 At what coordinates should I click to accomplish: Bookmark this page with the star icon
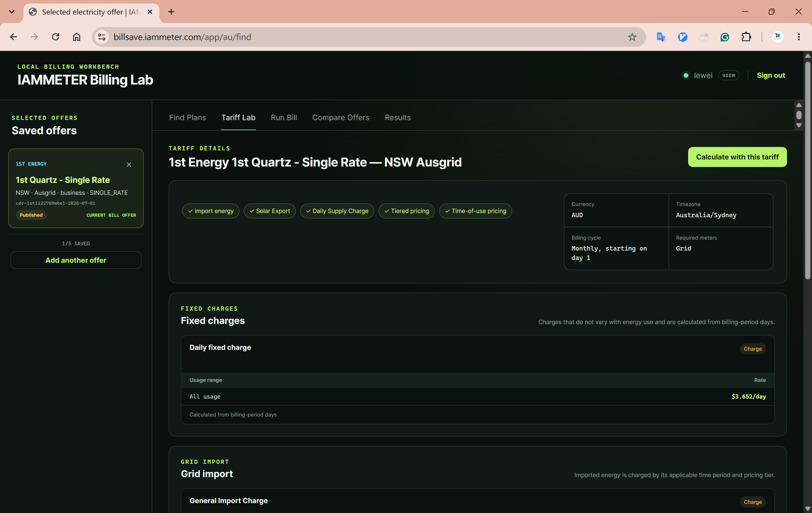pyautogui.click(x=632, y=37)
